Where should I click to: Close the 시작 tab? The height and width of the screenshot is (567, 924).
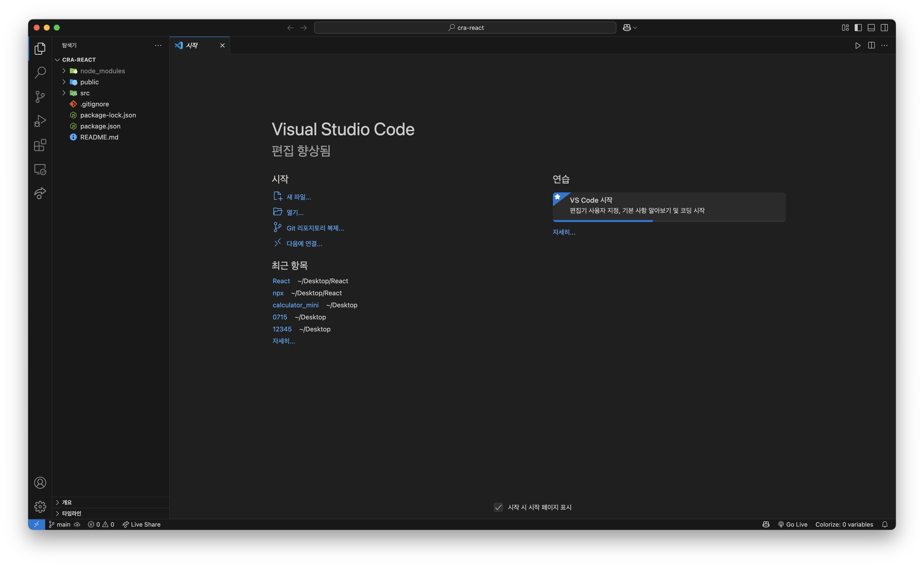click(222, 45)
